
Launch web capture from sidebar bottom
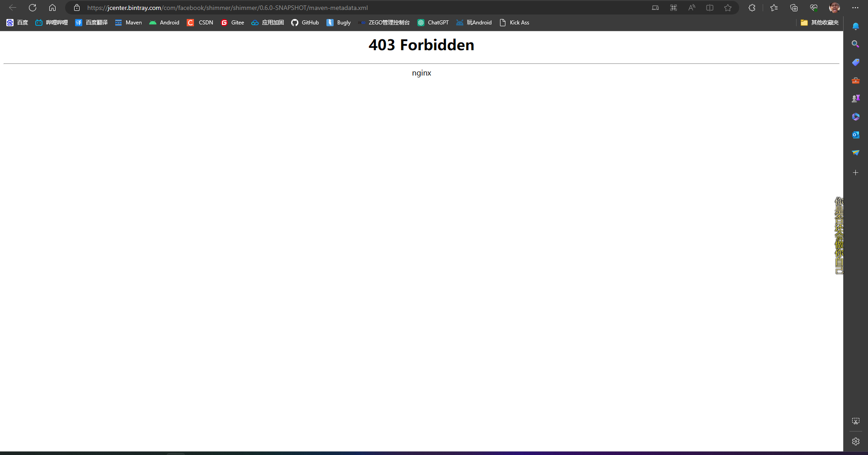(x=856, y=420)
